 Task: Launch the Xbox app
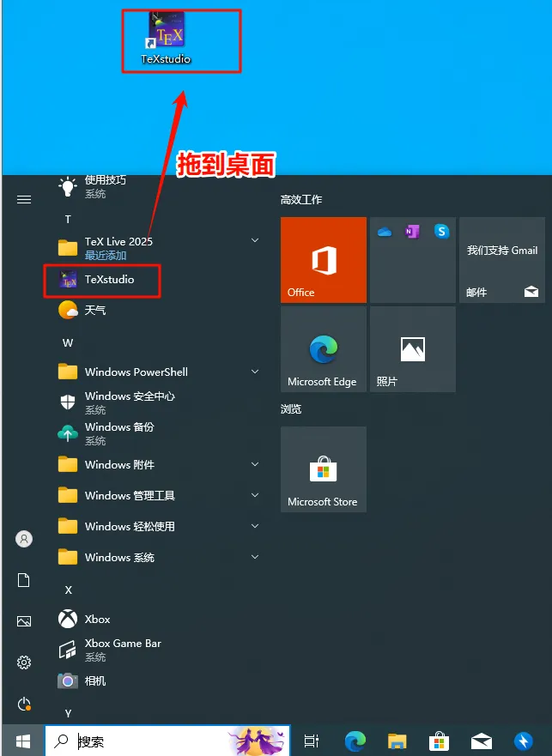(x=159, y=619)
